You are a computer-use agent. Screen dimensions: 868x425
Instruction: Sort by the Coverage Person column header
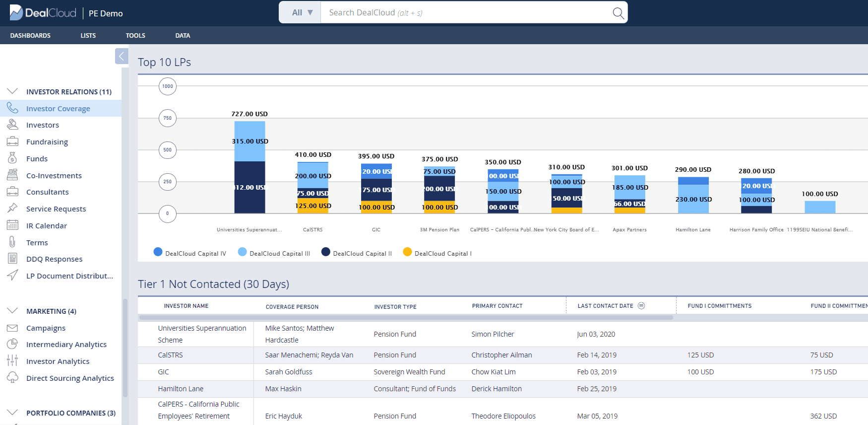pos(292,307)
